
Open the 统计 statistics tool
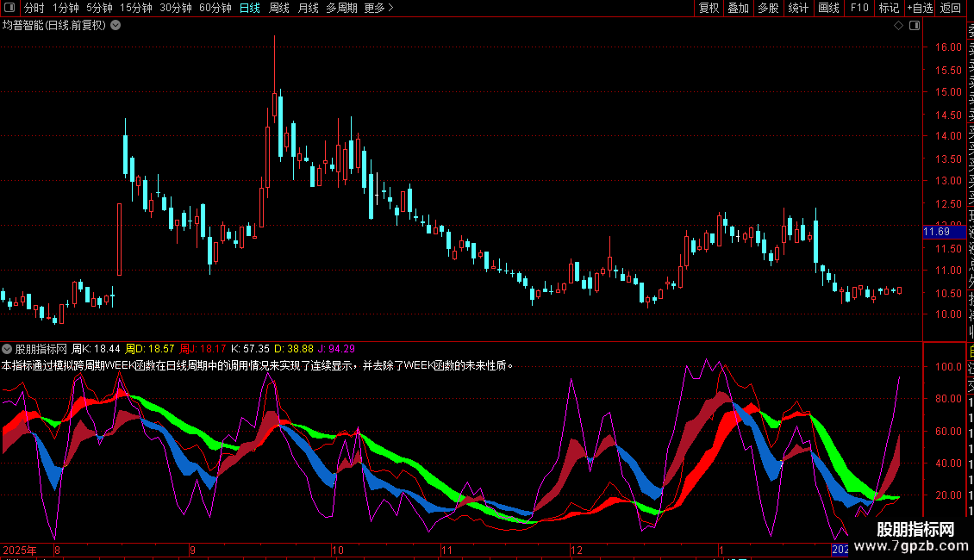[798, 8]
